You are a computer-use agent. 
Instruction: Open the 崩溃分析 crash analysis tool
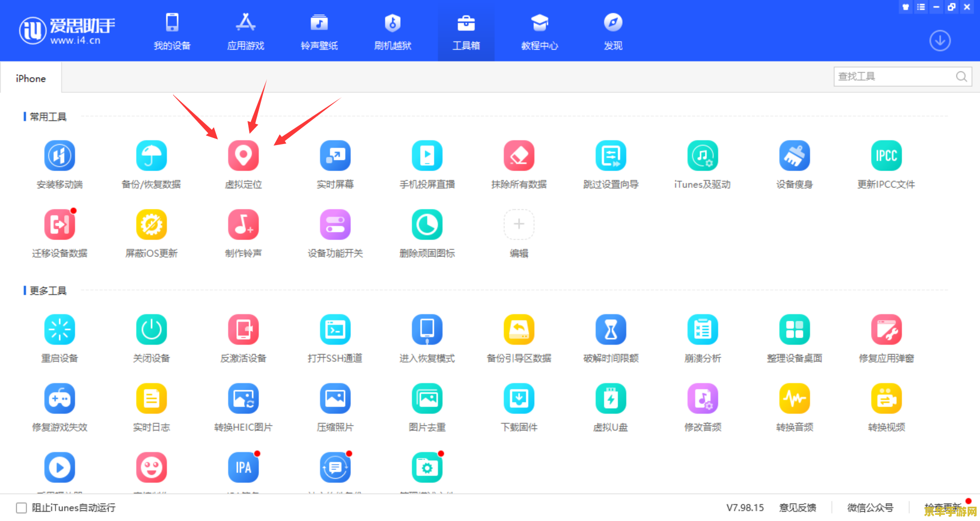point(702,329)
